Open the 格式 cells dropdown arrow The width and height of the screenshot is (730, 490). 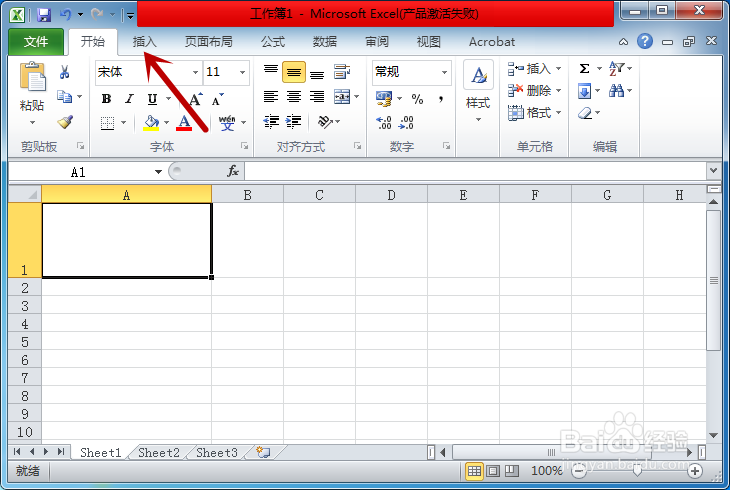pyautogui.click(x=559, y=113)
